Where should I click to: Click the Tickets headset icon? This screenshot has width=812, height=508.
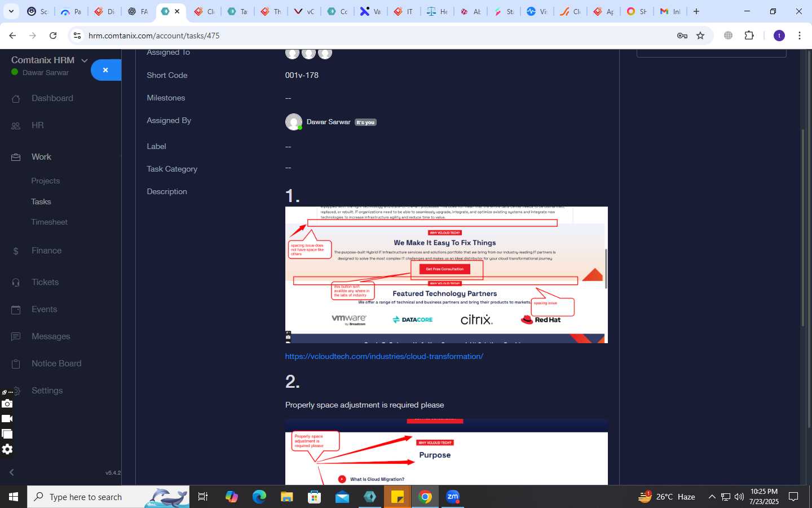point(16,282)
